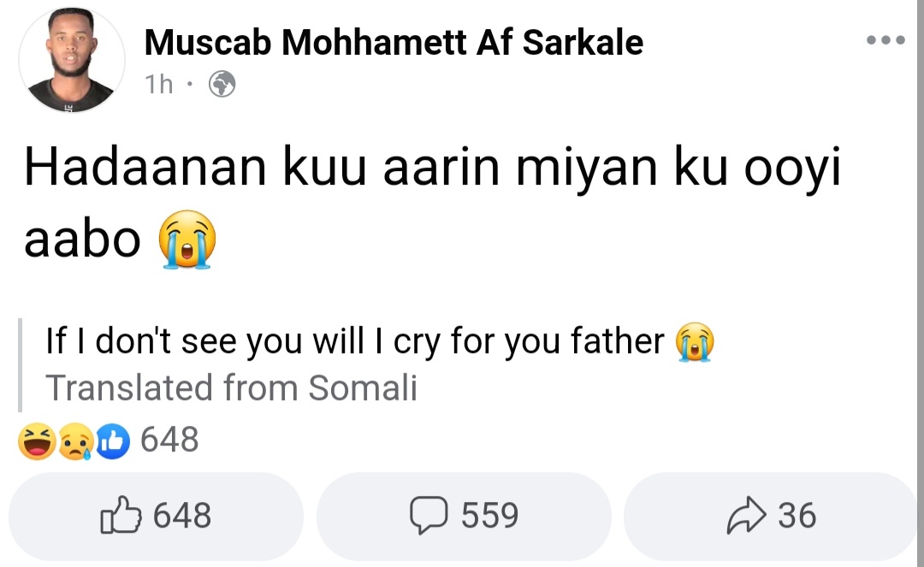924x567 pixels.
Task: Open the three-dot post options menu
Action: click(885, 40)
